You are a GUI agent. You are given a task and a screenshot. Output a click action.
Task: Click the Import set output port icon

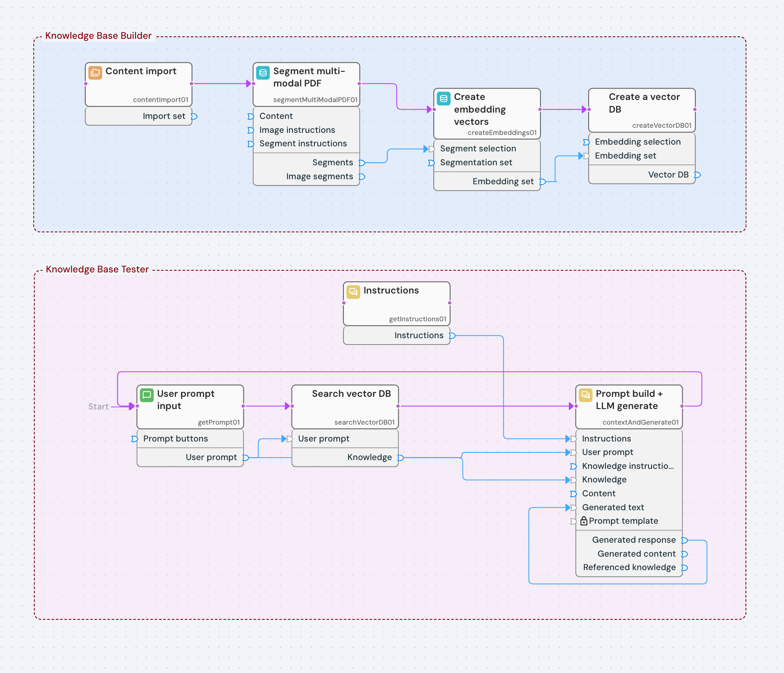[194, 116]
